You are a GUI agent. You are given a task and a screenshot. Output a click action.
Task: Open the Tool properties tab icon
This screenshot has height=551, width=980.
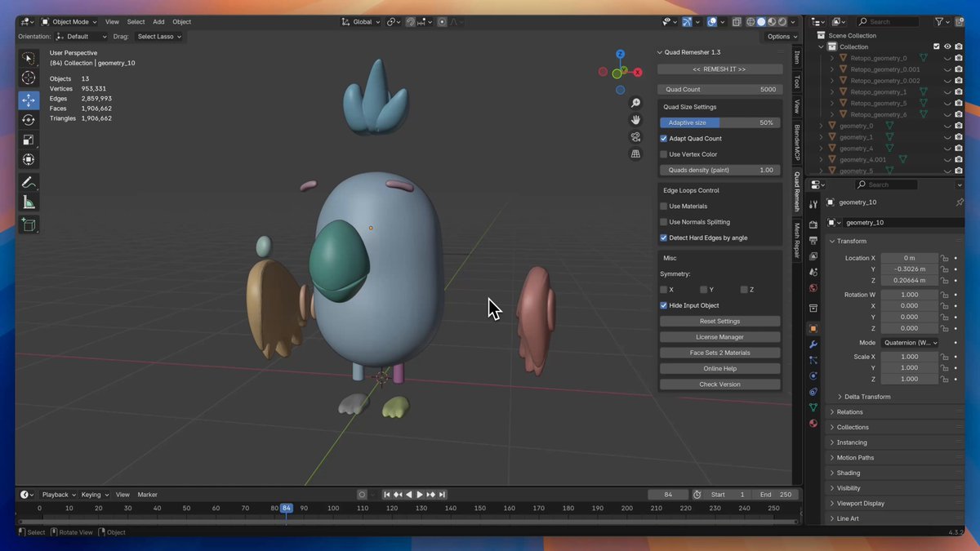click(x=813, y=204)
